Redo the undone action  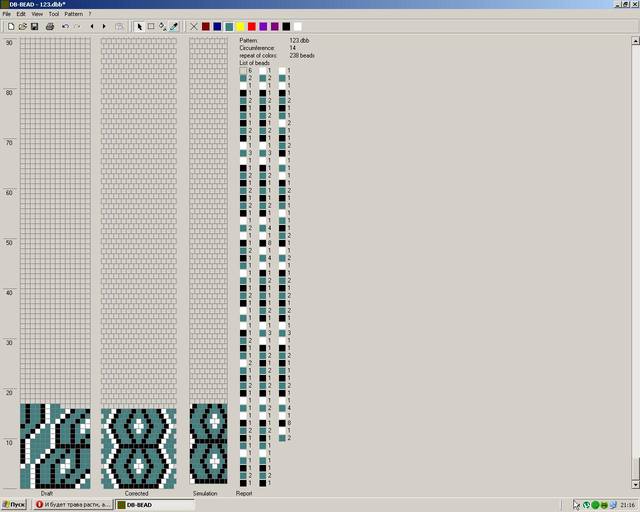tap(77, 27)
